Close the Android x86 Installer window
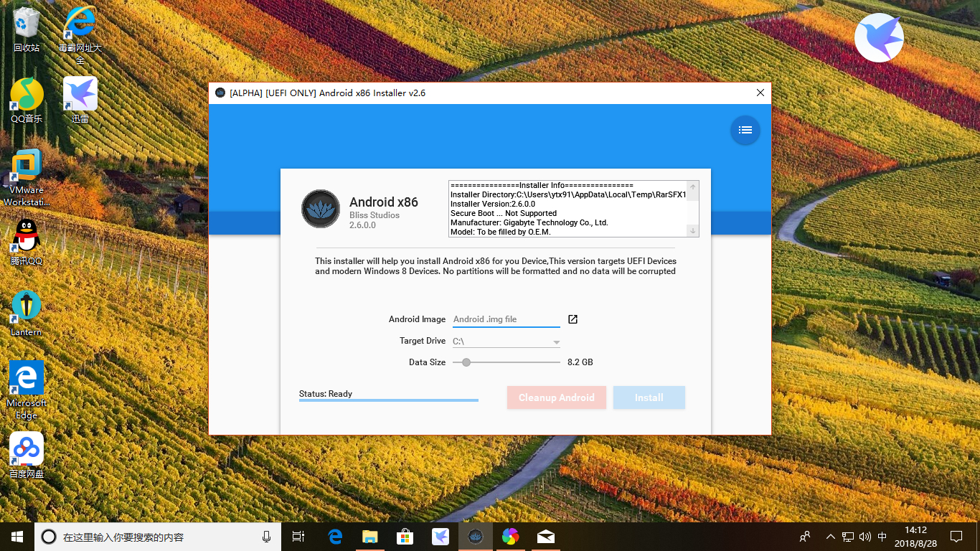Viewport: 980px width, 551px height. click(760, 93)
